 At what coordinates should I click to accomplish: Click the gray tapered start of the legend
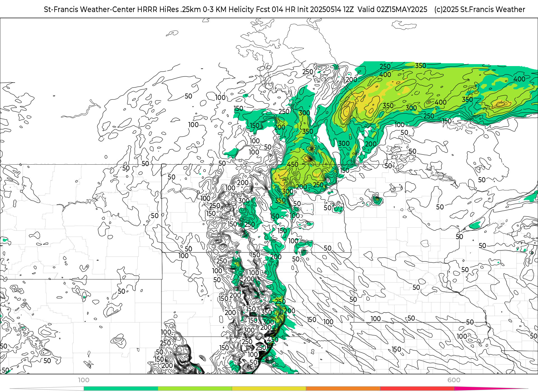coord(47,388)
